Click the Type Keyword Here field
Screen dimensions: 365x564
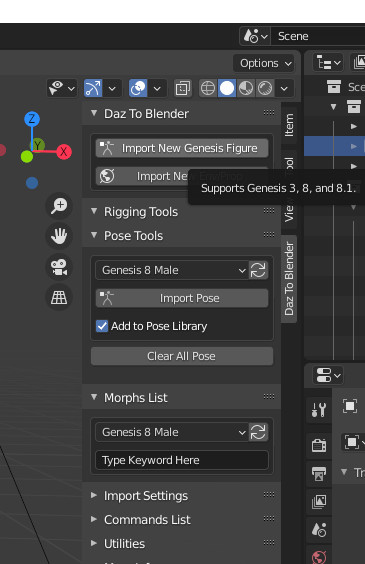[182, 460]
